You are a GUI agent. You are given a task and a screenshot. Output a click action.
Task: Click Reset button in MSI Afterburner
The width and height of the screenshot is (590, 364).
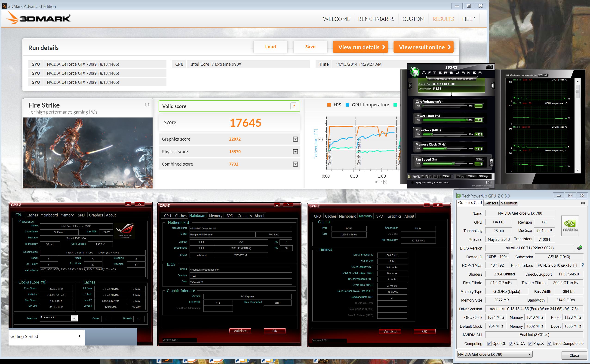[472, 176]
